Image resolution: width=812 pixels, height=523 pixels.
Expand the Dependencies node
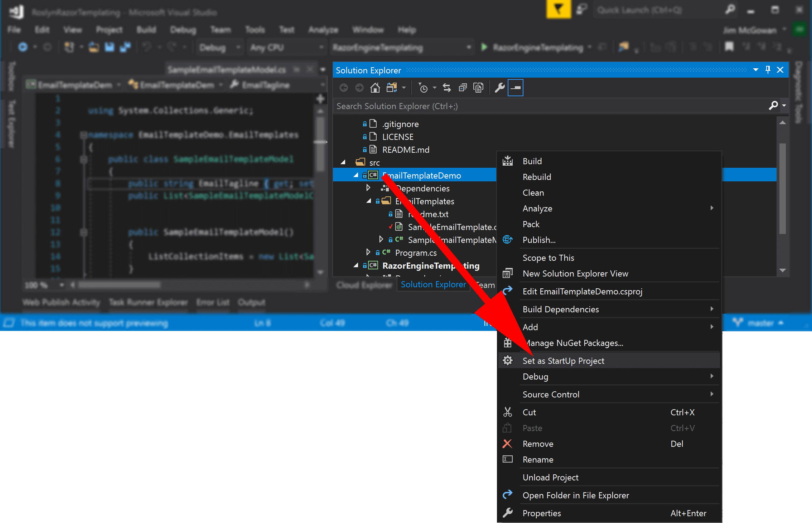click(x=368, y=188)
